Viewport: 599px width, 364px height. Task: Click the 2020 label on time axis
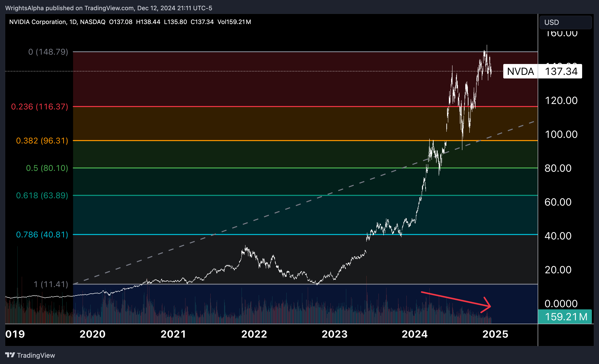pyautogui.click(x=93, y=334)
